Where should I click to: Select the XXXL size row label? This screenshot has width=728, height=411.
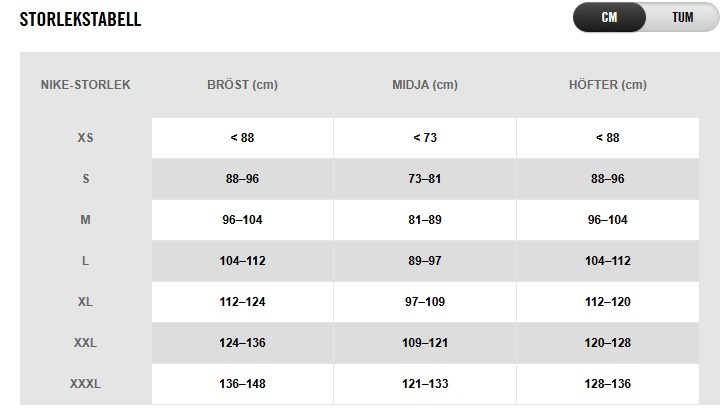point(85,384)
